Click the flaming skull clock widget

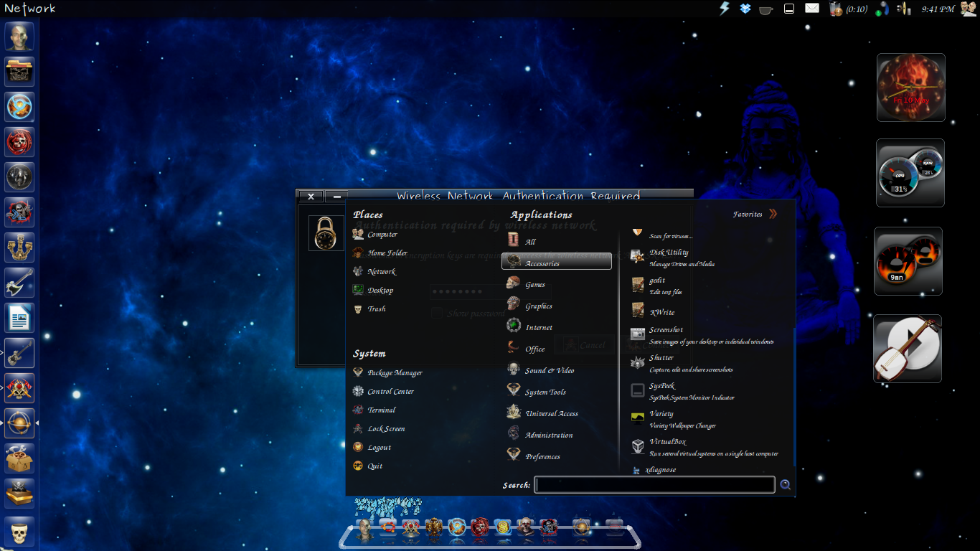pos(910,88)
